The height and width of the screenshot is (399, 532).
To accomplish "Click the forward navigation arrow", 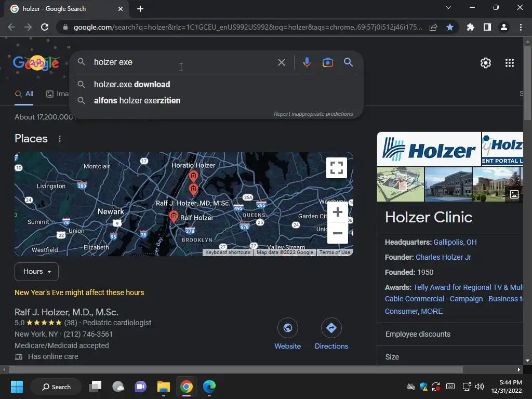I will click(28, 27).
